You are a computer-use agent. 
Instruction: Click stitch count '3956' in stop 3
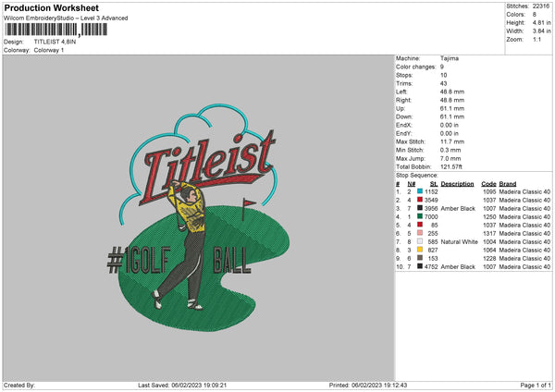click(431, 208)
